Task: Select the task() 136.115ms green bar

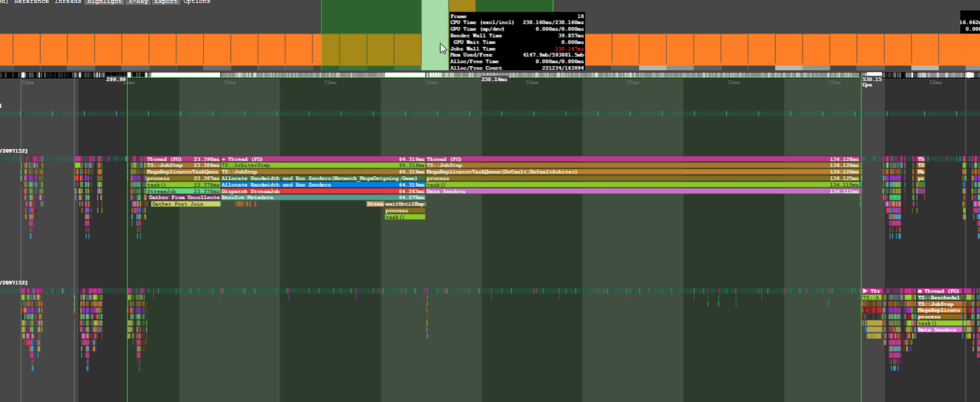Action: (643, 185)
